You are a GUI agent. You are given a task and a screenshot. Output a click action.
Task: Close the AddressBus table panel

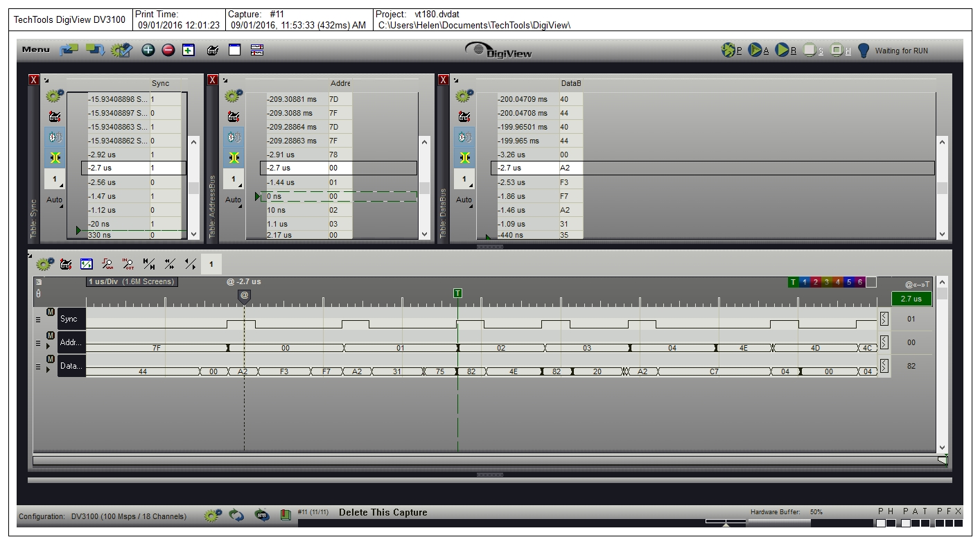pyautogui.click(x=213, y=80)
